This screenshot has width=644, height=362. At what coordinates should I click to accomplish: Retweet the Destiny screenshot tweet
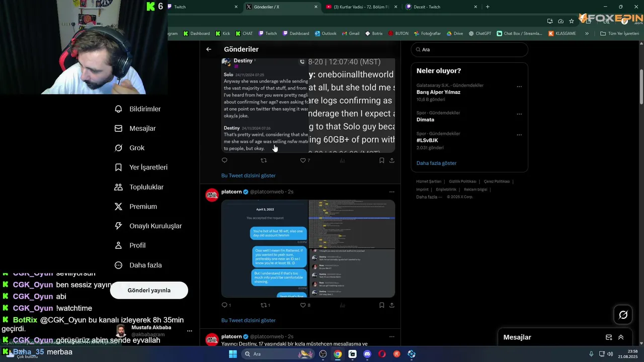[x=263, y=160]
